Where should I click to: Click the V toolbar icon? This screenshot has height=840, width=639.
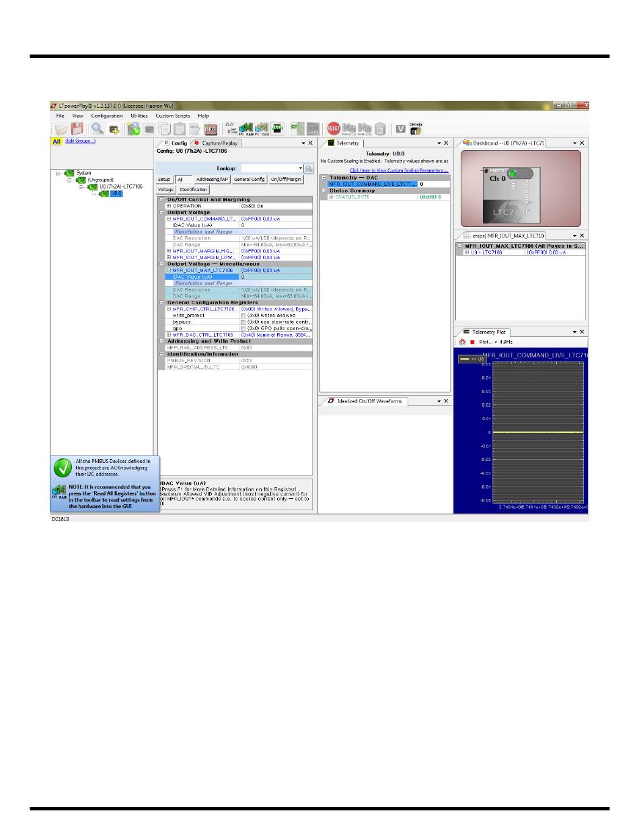pyautogui.click(x=400, y=128)
